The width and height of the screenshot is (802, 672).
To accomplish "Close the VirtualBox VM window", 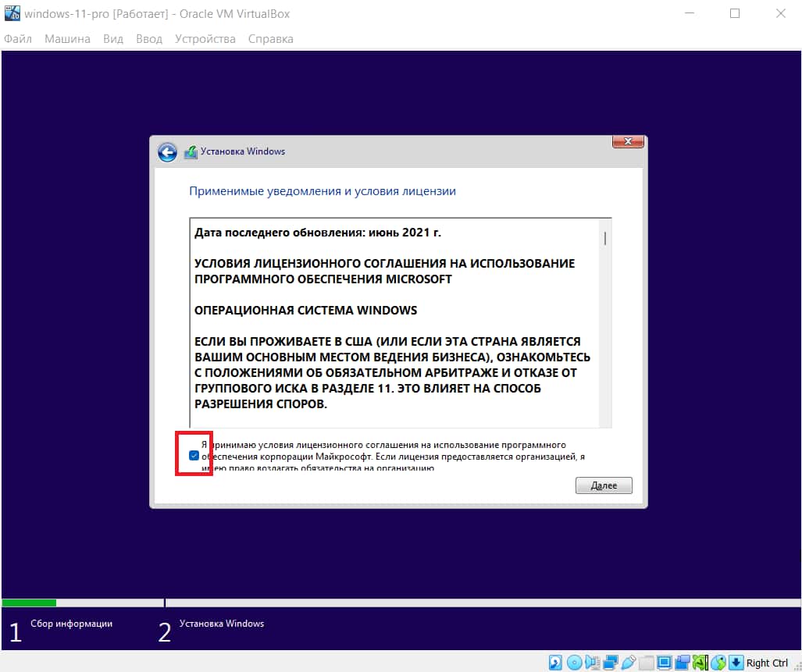I will [x=780, y=14].
